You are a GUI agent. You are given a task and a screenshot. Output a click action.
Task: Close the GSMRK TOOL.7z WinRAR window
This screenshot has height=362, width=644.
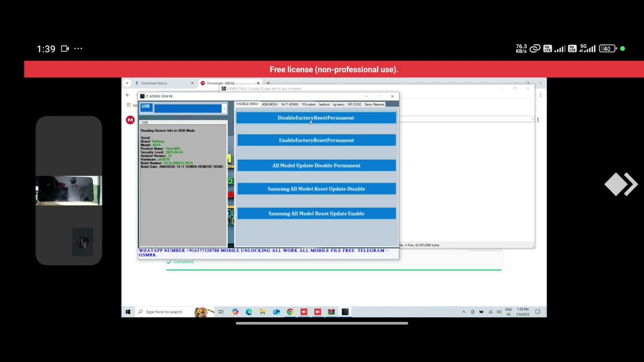click(528, 88)
